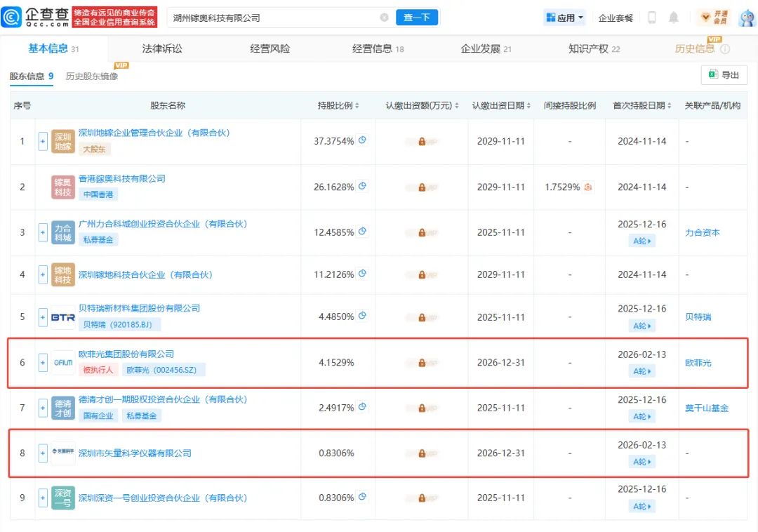This screenshot has height=532, width=758.
Task: Switch to 知识产权 tab
Action: [594, 49]
